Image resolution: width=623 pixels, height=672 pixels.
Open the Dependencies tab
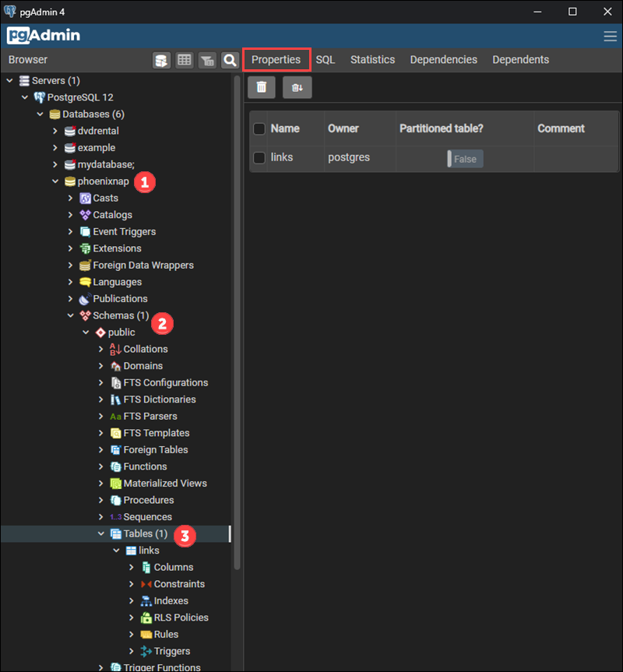pos(443,59)
